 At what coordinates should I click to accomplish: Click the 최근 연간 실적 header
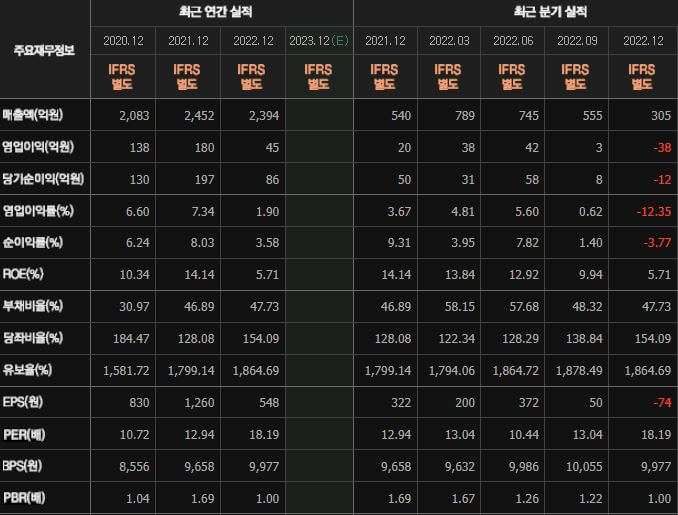[215, 12]
